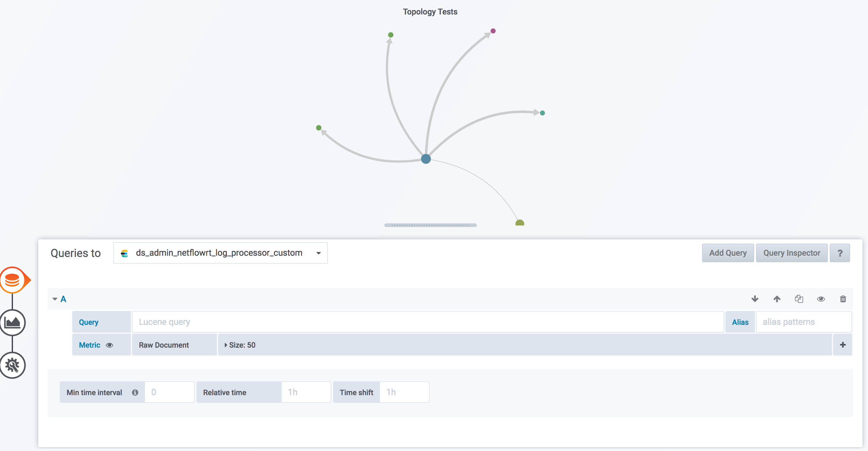
Task: Click the panel resize handle bar
Action: tap(430, 225)
